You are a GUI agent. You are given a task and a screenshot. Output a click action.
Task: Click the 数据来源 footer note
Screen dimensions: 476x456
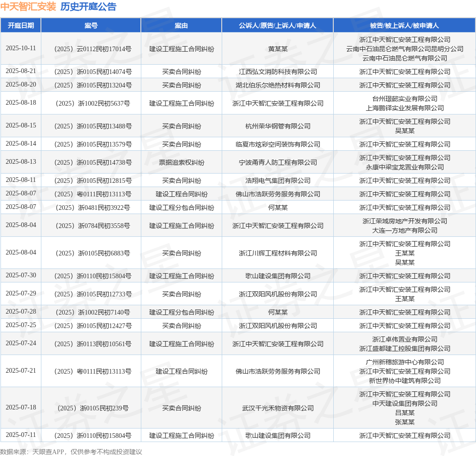coord(71,452)
